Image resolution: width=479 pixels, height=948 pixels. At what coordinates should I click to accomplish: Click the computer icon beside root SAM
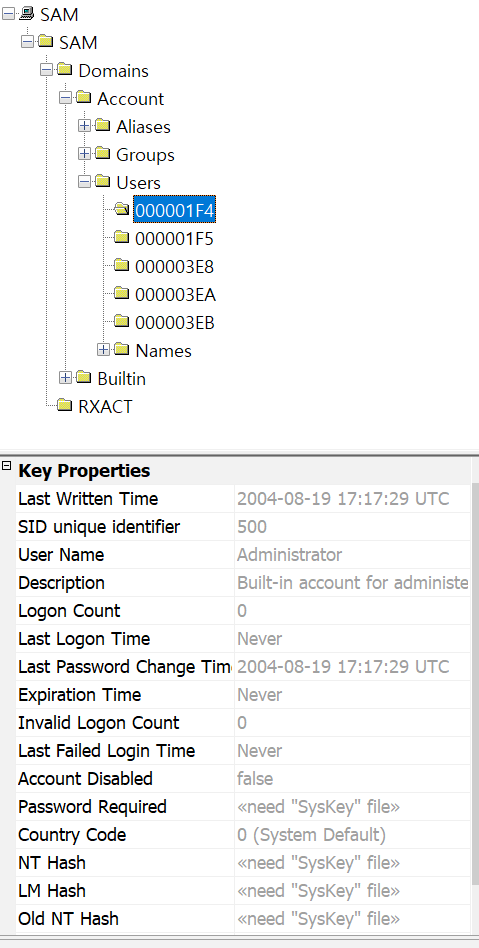[x=27, y=14]
